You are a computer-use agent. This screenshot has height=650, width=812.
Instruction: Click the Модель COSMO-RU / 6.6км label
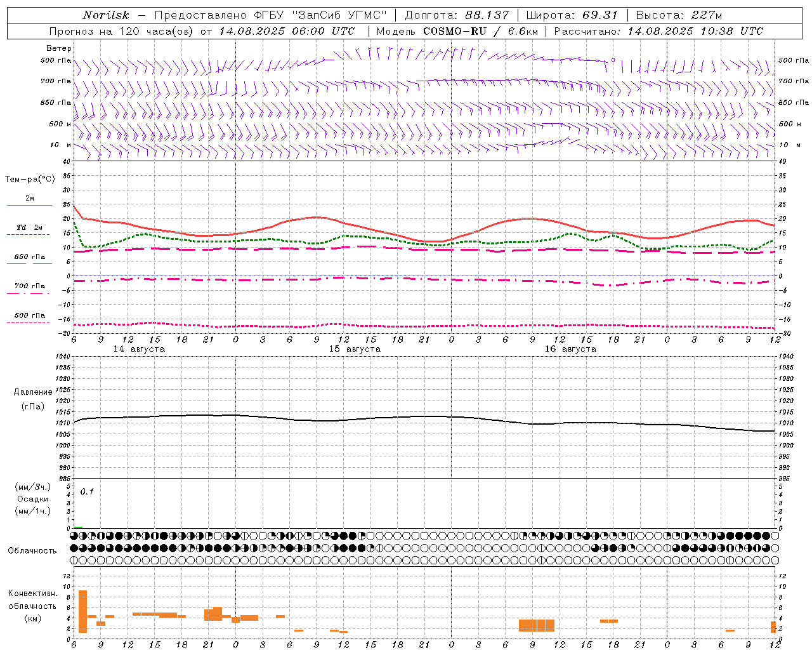[457, 31]
